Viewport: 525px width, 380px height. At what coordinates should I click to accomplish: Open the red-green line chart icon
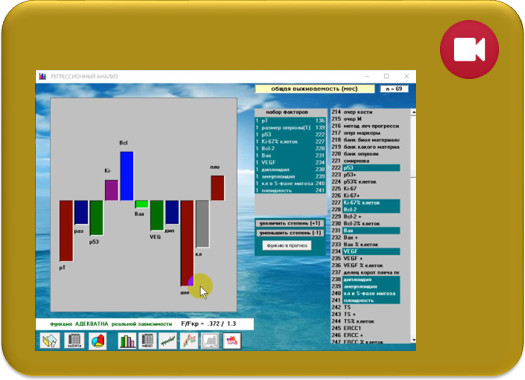tap(189, 341)
